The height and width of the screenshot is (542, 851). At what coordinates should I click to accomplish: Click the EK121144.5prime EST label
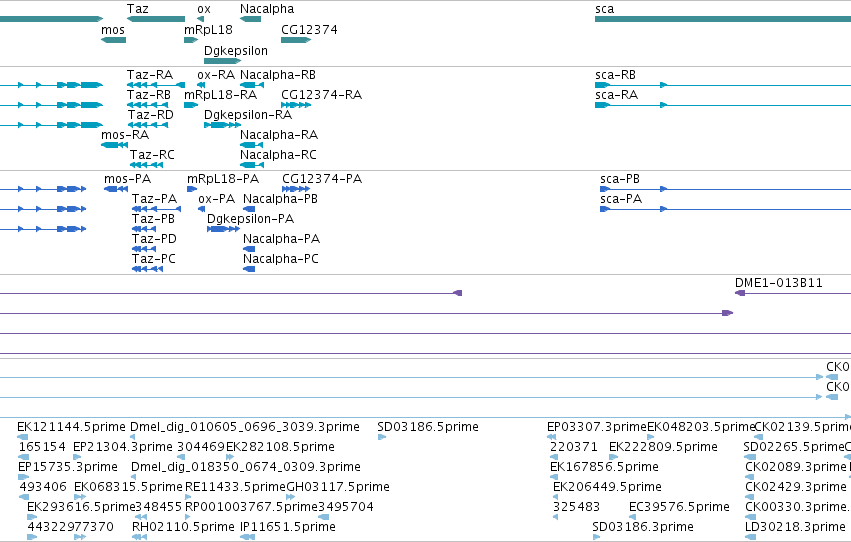click(x=71, y=427)
